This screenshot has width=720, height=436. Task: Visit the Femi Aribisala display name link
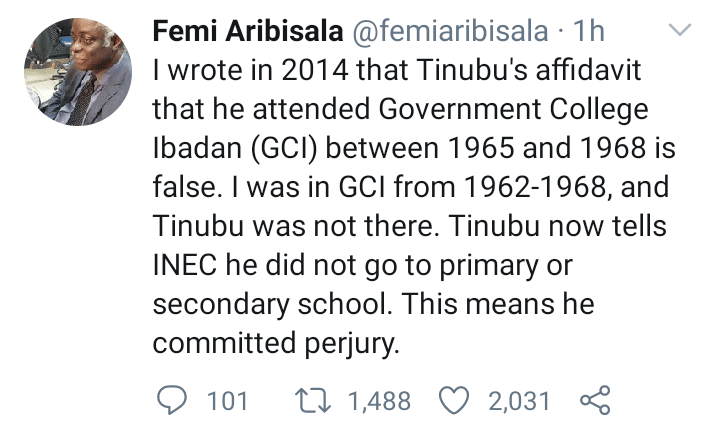pyautogui.click(x=248, y=31)
